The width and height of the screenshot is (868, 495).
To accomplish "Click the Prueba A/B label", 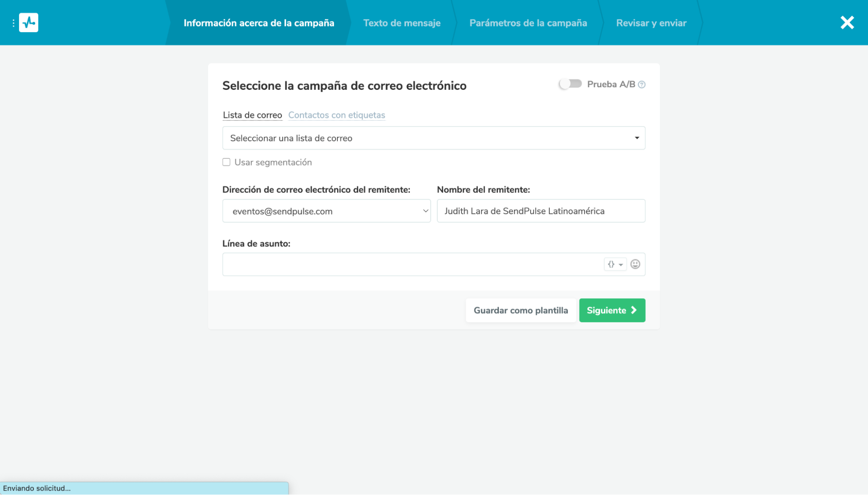I will [x=611, y=84].
